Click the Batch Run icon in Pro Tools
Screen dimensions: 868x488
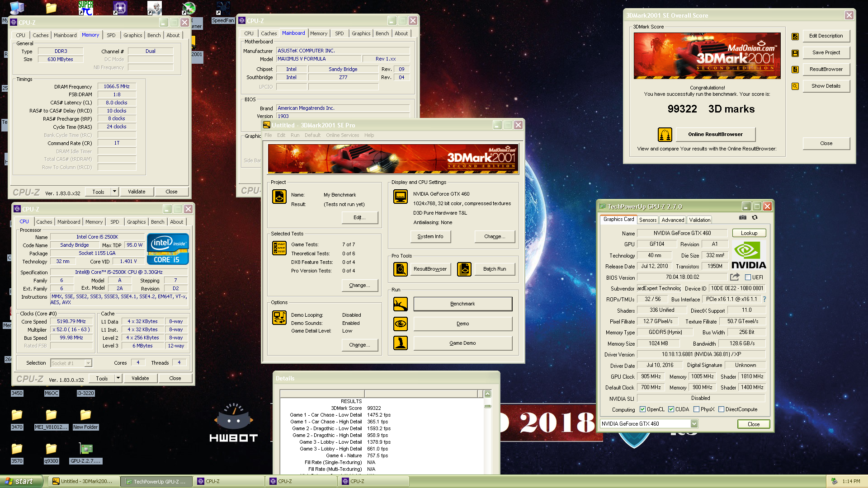click(x=464, y=269)
